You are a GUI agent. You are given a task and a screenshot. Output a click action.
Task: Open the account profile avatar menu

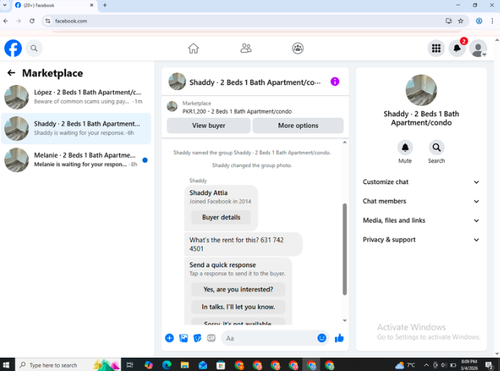(x=478, y=49)
